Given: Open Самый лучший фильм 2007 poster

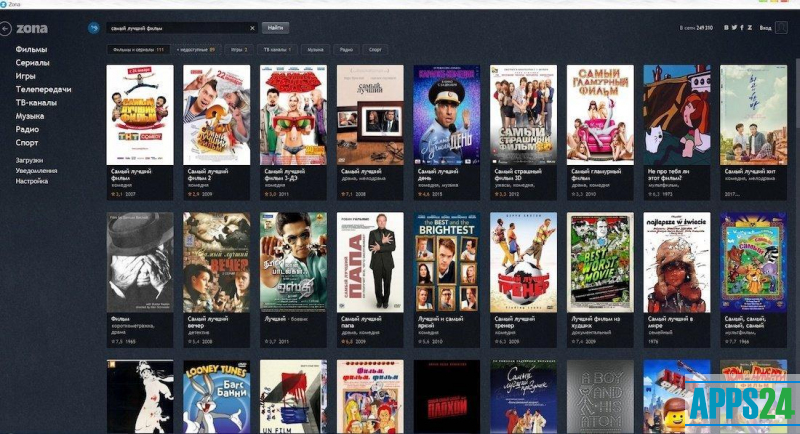Looking at the screenshot, I should tap(140, 115).
